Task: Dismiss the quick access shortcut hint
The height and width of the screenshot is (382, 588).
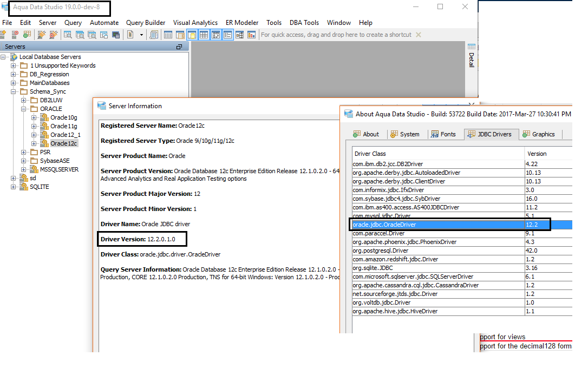Action: [419, 35]
